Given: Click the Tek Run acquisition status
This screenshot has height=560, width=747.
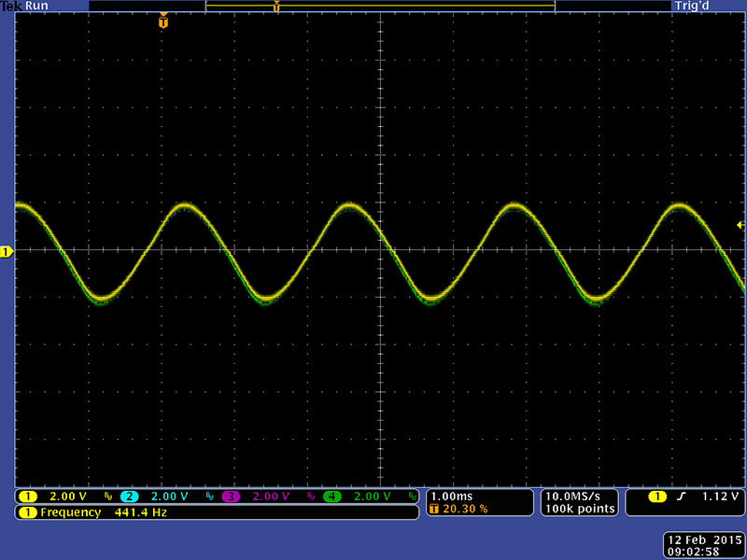Looking at the screenshot, I should tap(24, 6).
